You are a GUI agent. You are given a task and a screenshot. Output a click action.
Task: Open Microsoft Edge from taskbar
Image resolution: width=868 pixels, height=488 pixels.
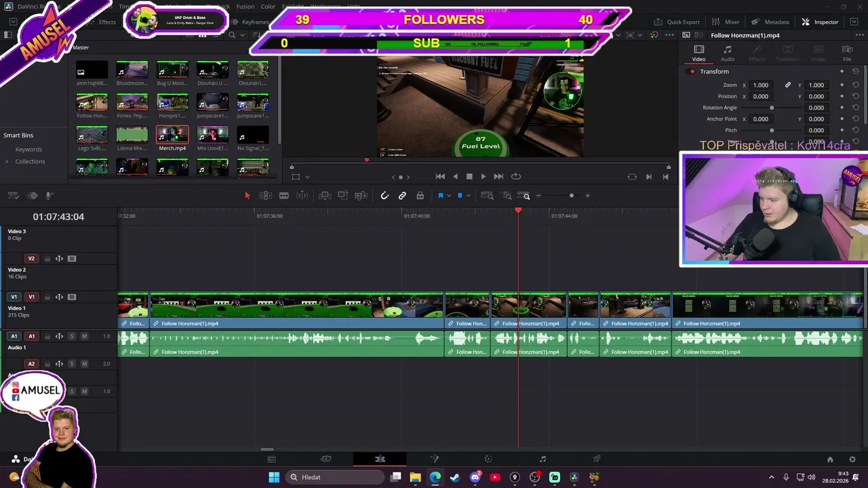[435, 477]
